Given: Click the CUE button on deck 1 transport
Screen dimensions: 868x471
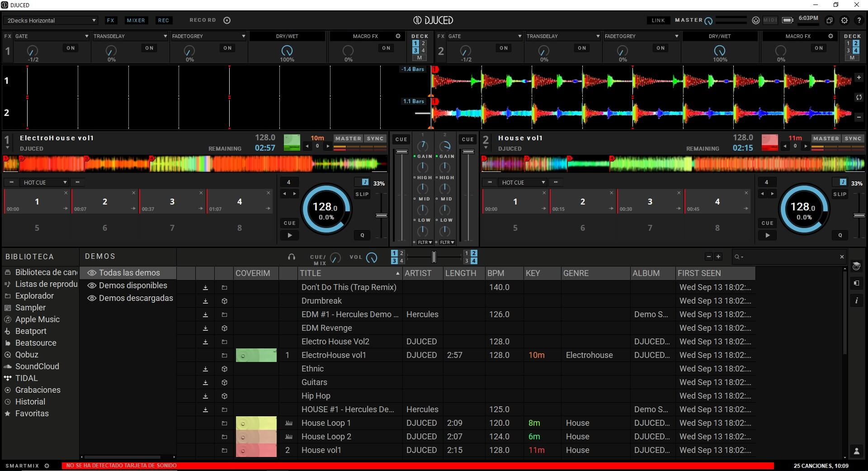Looking at the screenshot, I should [x=290, y=223].
